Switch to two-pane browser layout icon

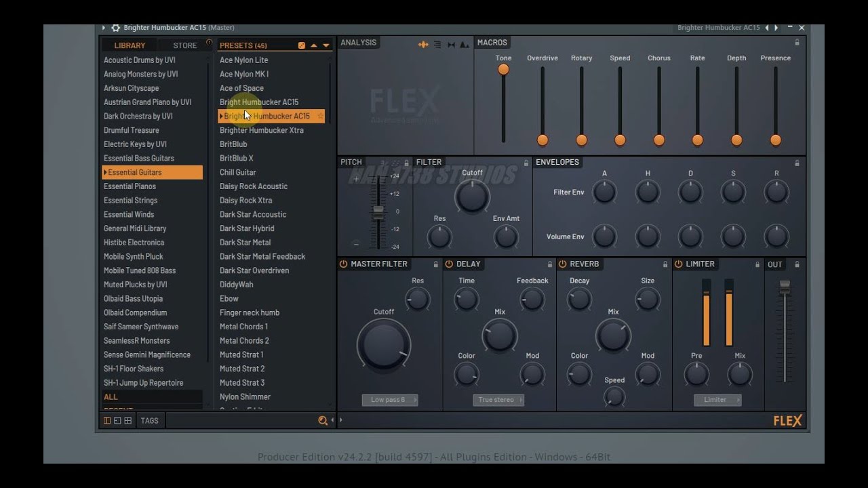point(117,421)
